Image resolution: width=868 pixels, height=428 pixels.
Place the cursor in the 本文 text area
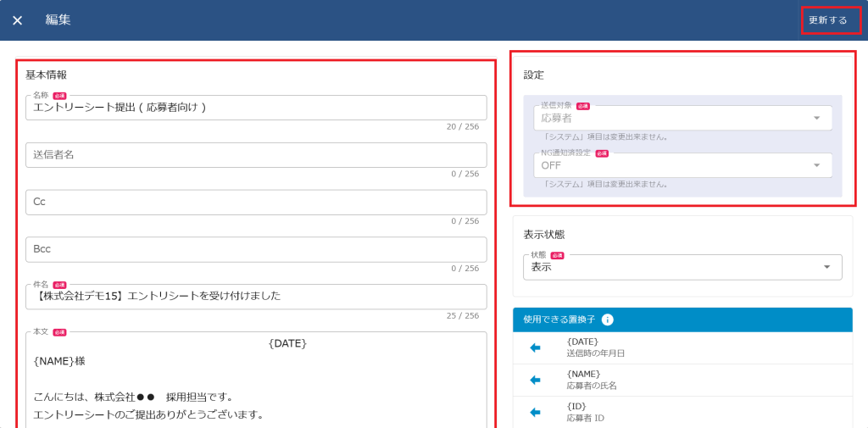tap(255, 381)
